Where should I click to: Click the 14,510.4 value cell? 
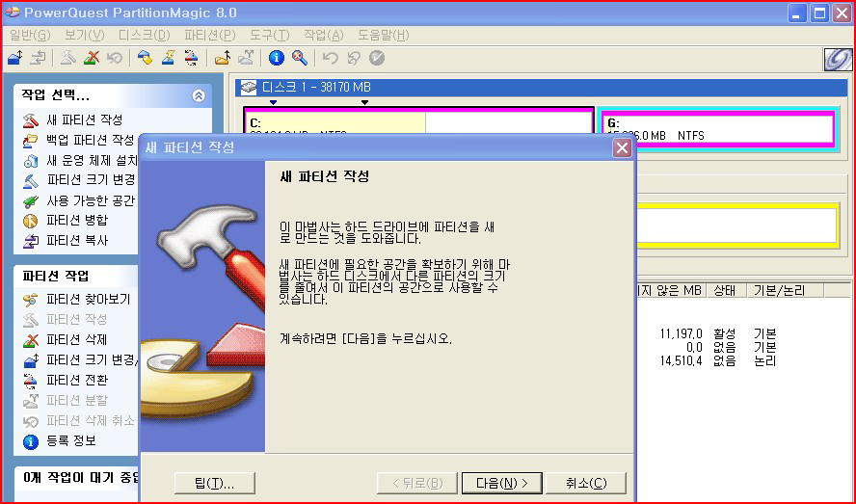tap(681, 360)
